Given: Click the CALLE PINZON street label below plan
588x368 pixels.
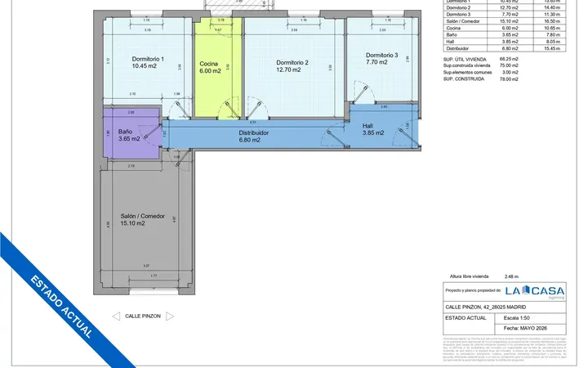Looking at the screenshot, I should coord(143,316).
